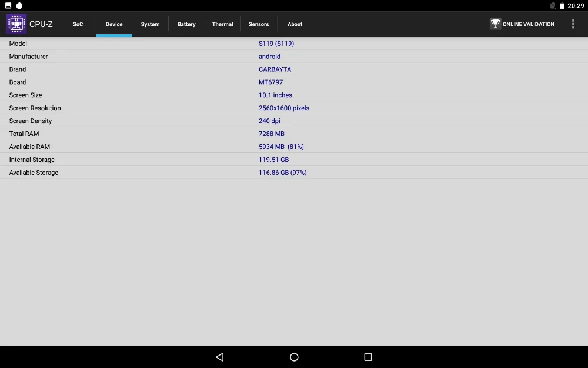
Task: Switch to the SoC tab
Action: click(78, 24)
